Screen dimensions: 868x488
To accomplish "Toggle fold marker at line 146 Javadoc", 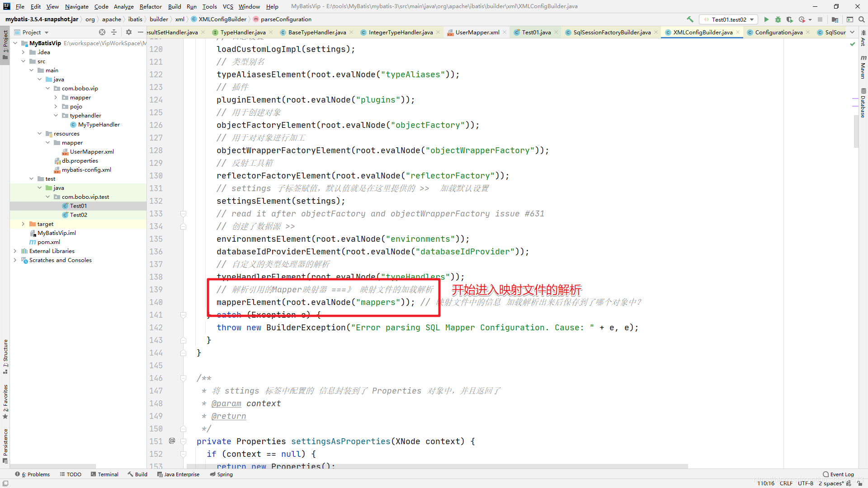I will tap(184, 378).
